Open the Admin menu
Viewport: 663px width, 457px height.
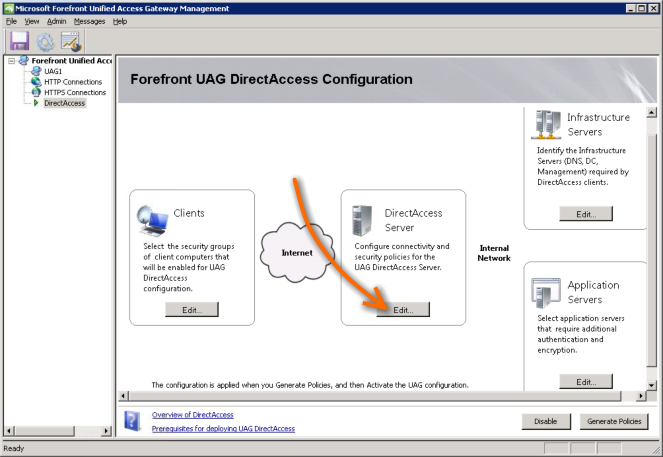pyautogui.click(x=56, y=21)
